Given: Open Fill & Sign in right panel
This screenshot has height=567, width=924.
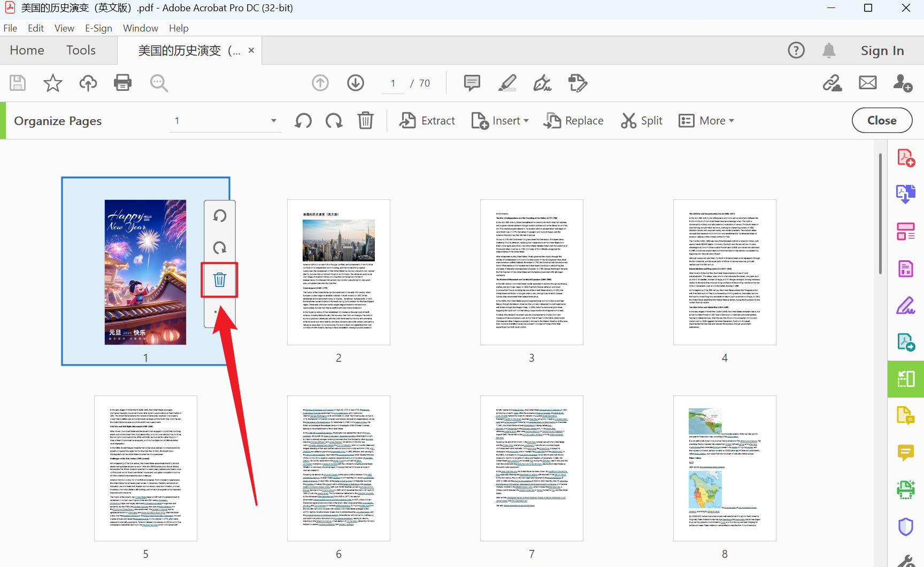Looking at the screenshot, I should (x=905, y=305).
